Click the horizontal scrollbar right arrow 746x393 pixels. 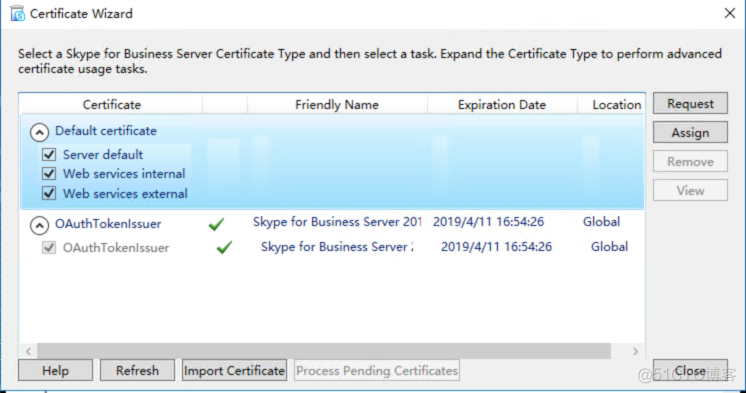(x=636, y=351)
